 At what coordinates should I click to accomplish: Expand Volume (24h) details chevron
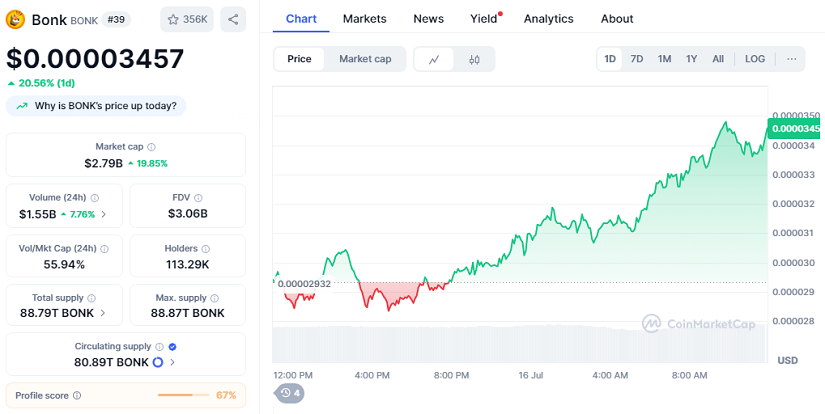click(104, 214)
